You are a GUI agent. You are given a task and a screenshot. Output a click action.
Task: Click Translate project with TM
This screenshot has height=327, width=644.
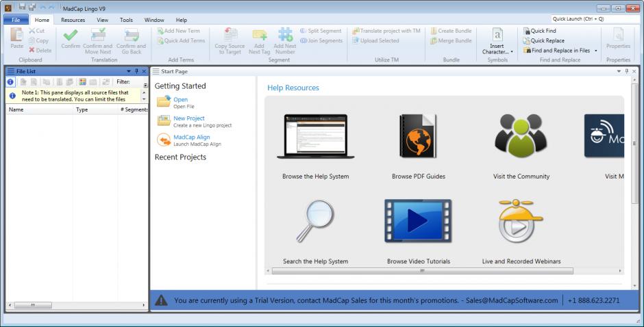386,31
